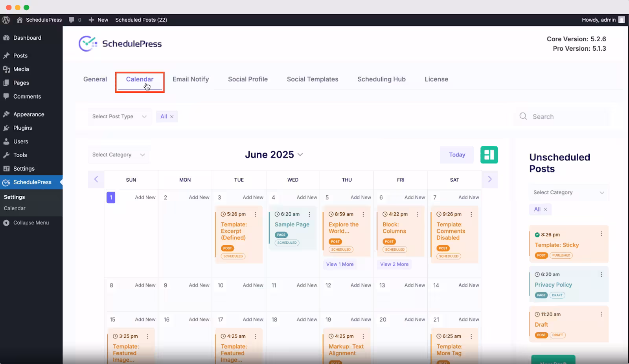The width and height of the screenshot is (629, 364).
Task: Click the WordPress logo in admin bar
Action: 6,20
